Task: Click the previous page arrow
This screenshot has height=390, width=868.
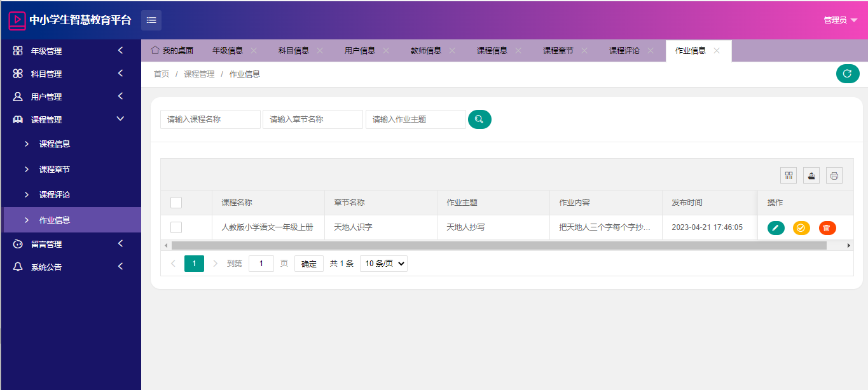Action: 173,264
